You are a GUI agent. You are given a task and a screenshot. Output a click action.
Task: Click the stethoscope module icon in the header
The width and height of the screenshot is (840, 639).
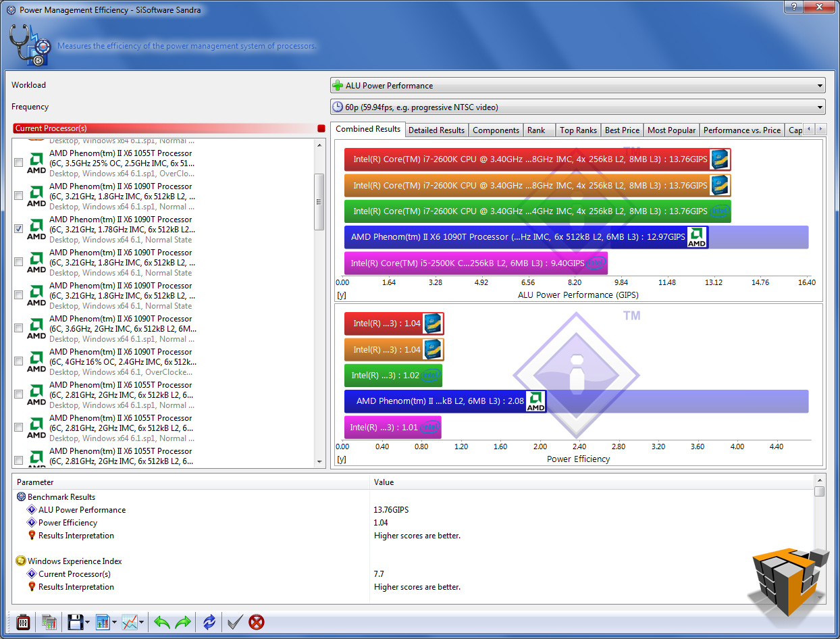pyautogui.click(x=30, y=45)
